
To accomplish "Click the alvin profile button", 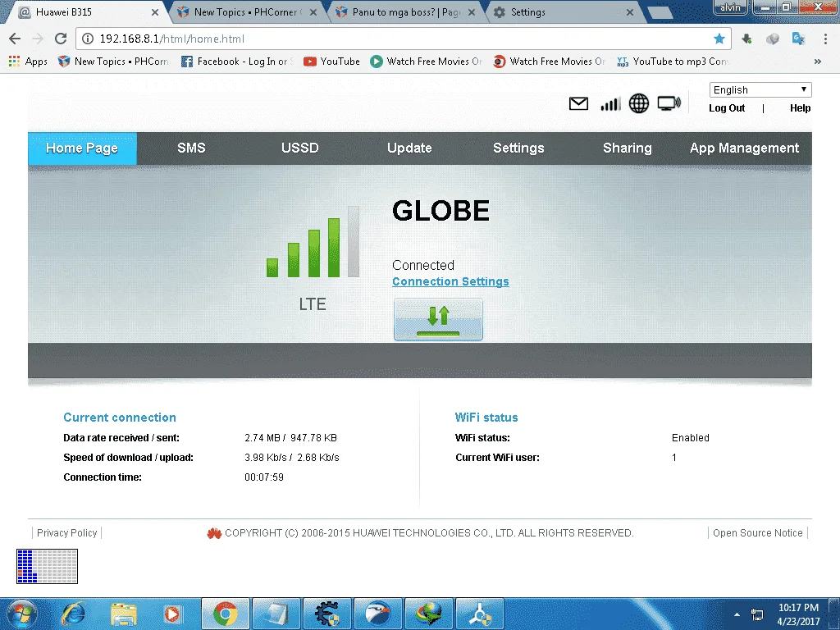I will 730,7.
